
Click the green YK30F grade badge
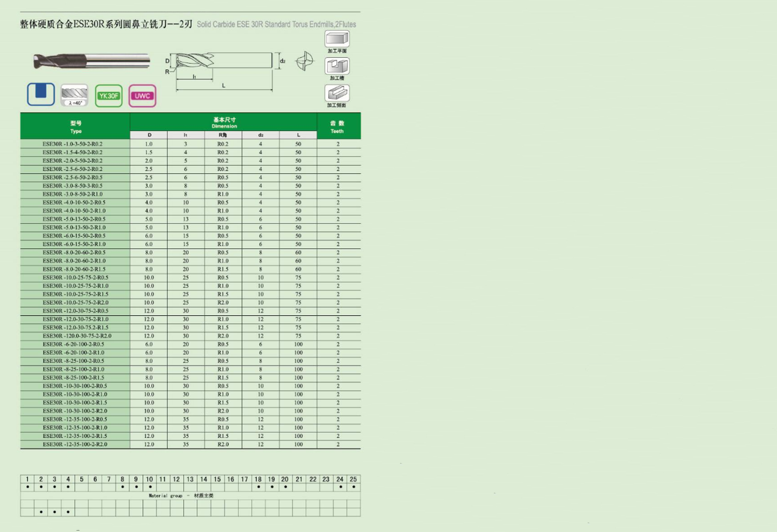(x=108, y=96)
